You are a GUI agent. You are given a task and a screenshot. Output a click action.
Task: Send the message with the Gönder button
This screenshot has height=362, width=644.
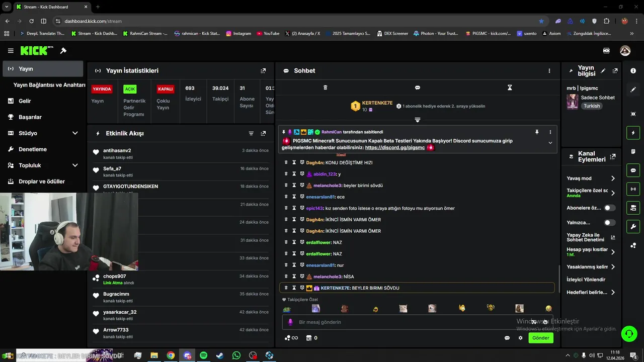541,338
